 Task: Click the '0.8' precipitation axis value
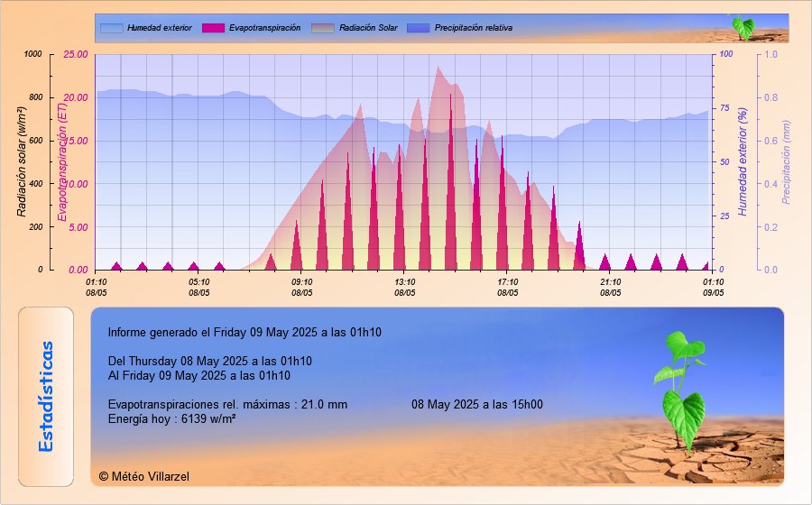(x=771, y=97)
